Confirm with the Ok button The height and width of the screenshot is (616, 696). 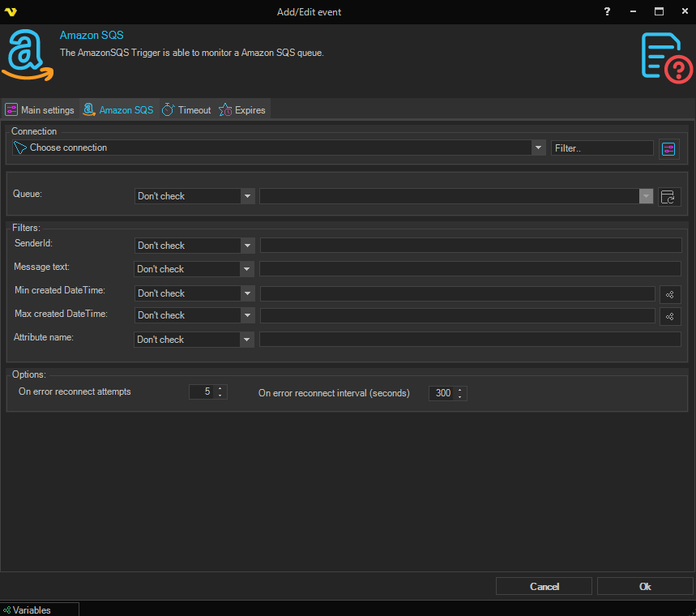pos(644,586)
